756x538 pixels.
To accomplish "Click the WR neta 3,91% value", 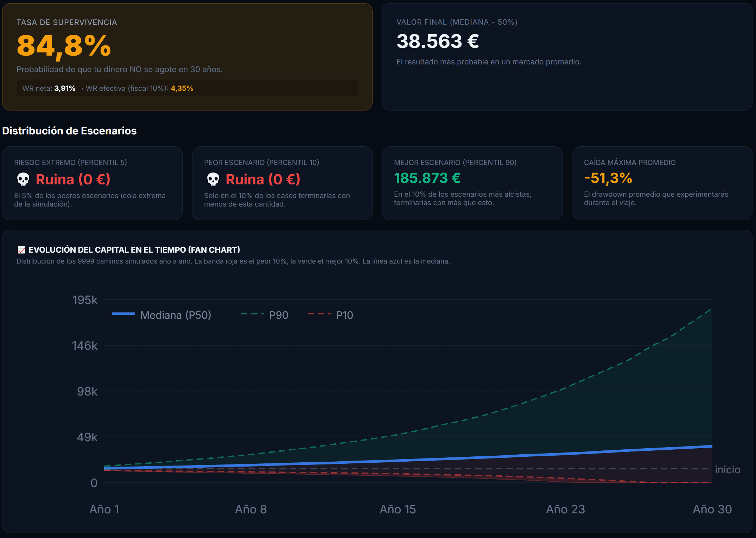I will tap(65, 88).
